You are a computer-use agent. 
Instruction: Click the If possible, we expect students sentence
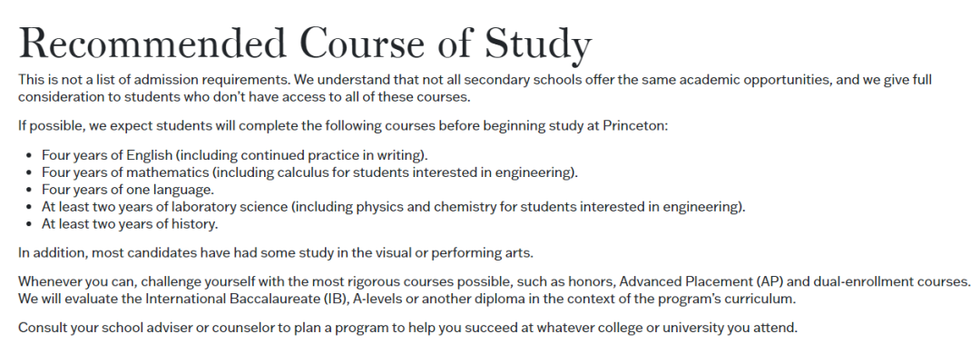click(x=343, y=125)
